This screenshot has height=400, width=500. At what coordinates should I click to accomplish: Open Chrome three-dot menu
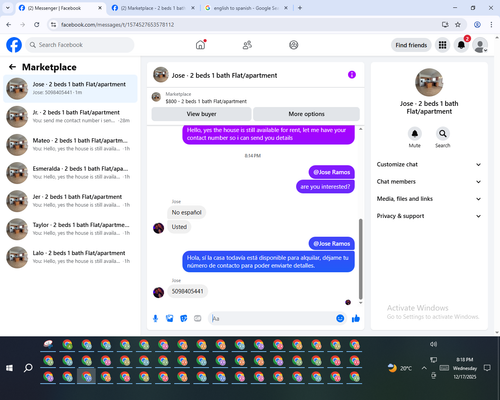491,25
